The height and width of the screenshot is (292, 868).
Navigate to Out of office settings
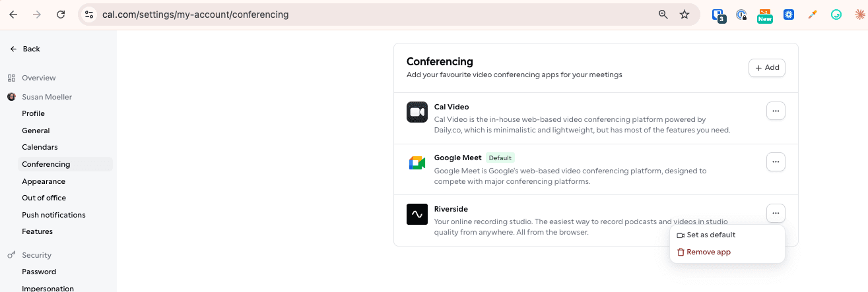pyautogui.click(x=44, y=198)
